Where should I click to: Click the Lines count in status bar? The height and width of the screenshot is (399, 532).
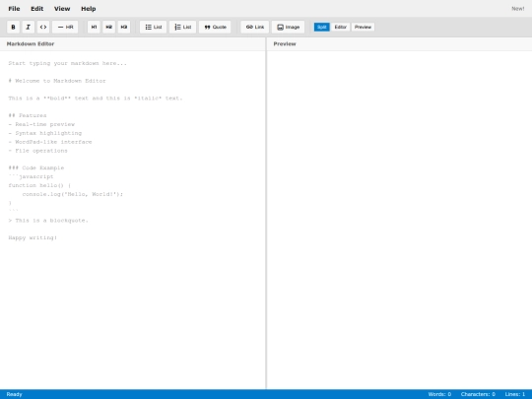515,394
